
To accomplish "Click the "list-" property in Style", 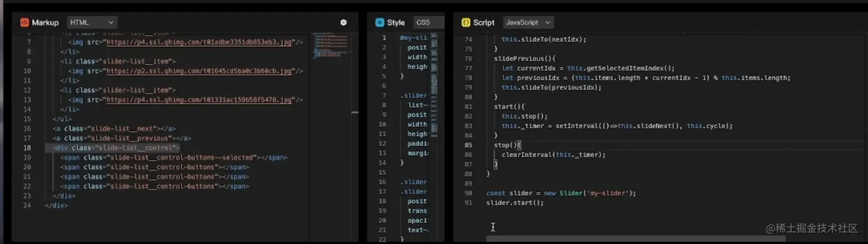I will click(x=417, y=105).
